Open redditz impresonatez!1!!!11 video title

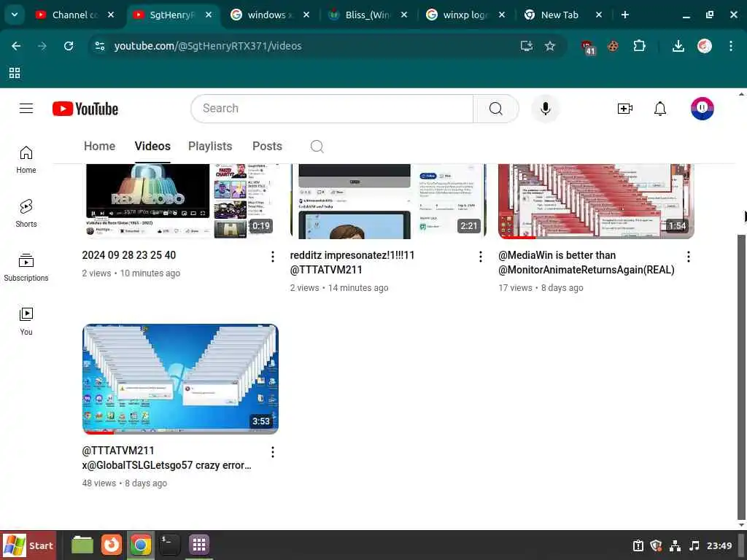(x=352, y=262)
